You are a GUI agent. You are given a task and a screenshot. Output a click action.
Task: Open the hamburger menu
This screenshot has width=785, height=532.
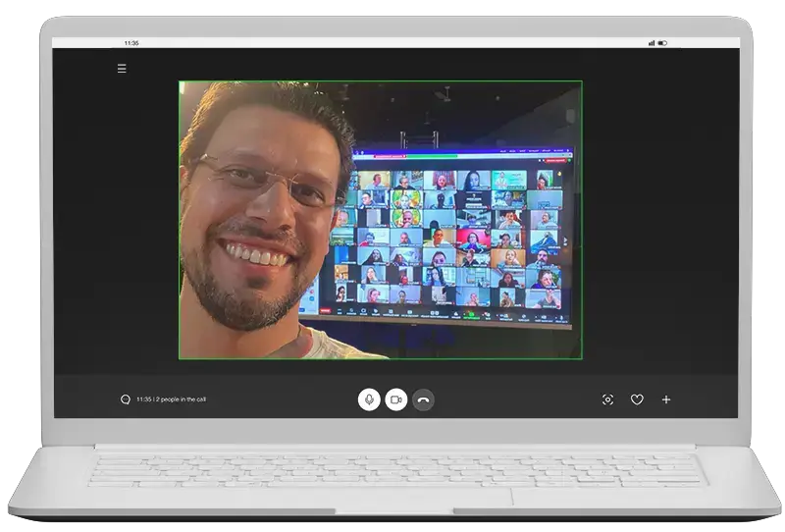(122, 69)
